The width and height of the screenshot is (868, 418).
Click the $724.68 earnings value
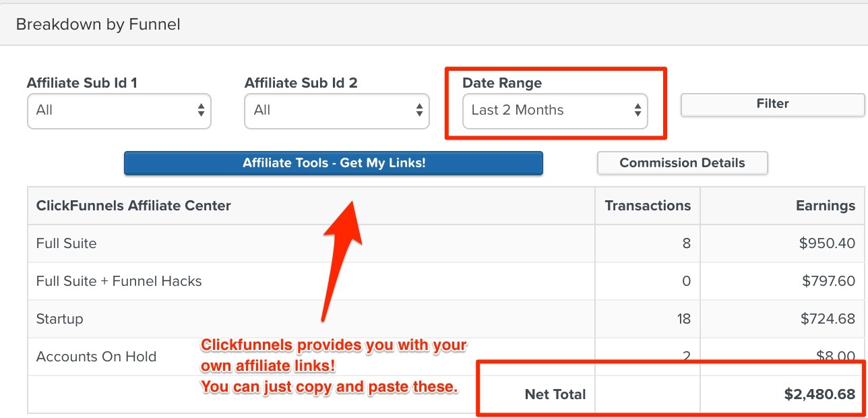tap(828, 319)
